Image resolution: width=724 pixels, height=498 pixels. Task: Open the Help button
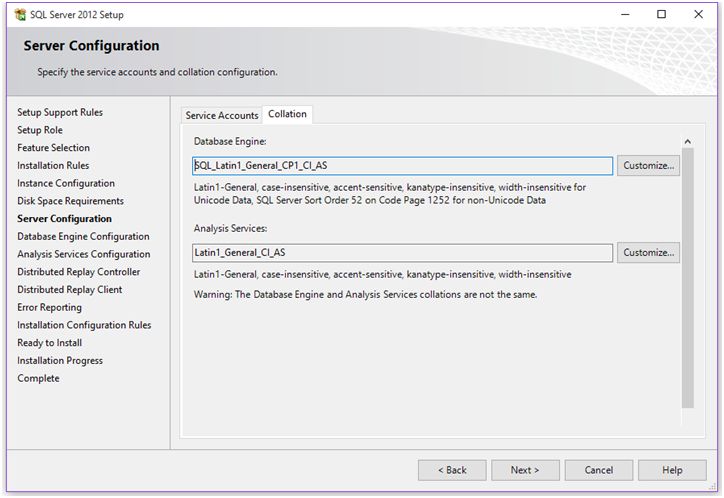672,470
